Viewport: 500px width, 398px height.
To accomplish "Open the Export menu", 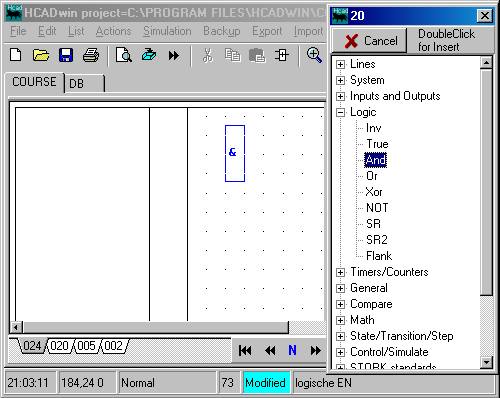I will click(x=267, y=31).
